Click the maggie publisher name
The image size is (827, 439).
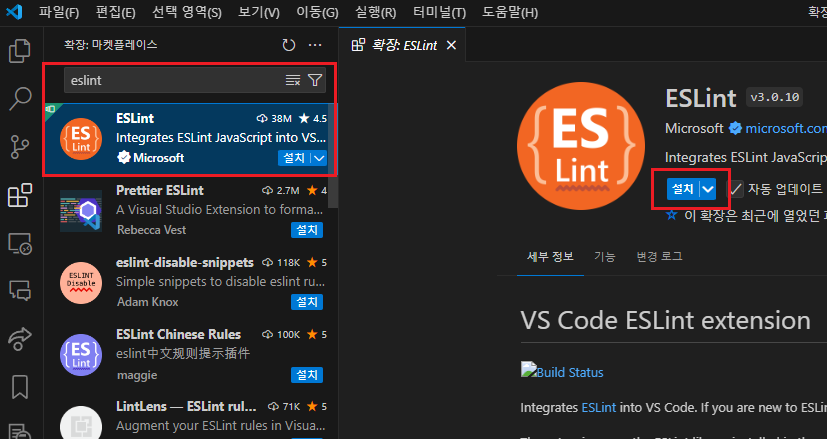[137, 375]
